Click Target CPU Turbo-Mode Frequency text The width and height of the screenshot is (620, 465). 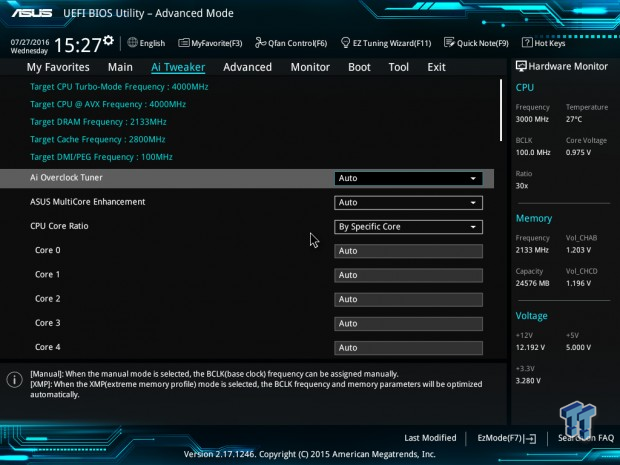(119, 87)
